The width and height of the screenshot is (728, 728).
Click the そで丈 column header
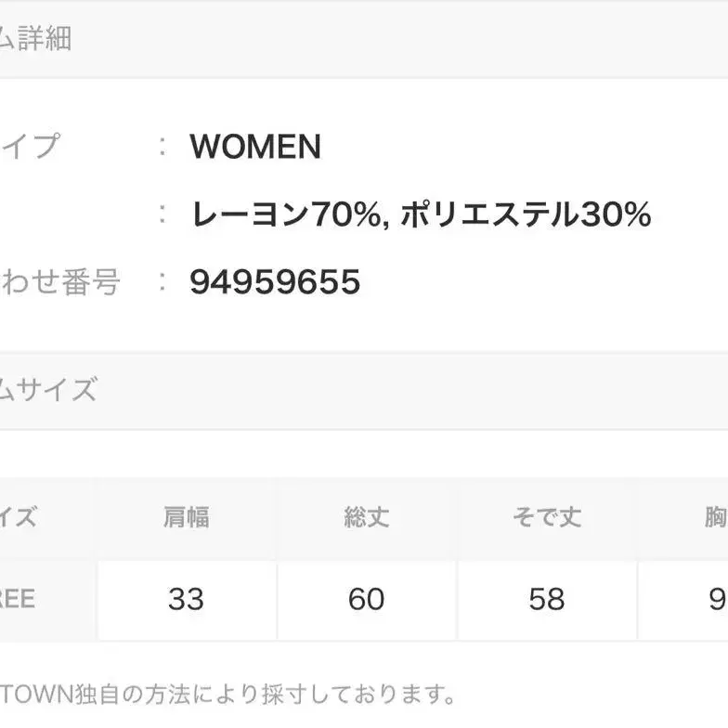coord(546,517)
